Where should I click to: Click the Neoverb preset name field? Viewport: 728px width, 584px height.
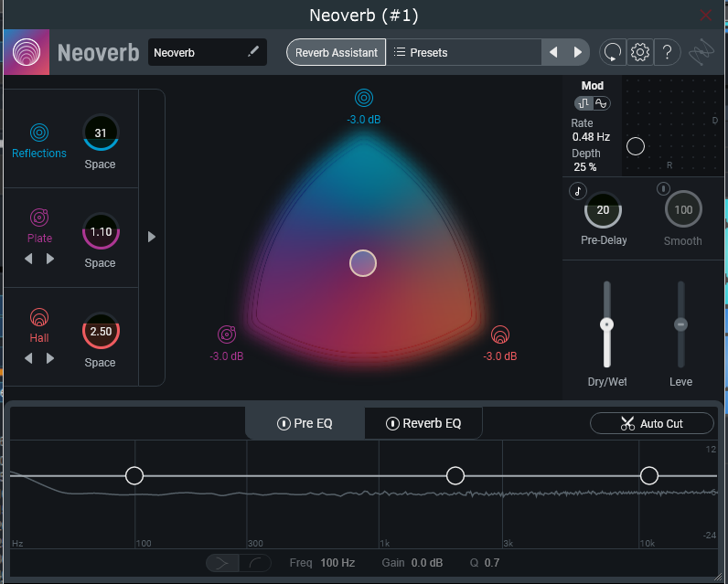[x=207, y=52]
